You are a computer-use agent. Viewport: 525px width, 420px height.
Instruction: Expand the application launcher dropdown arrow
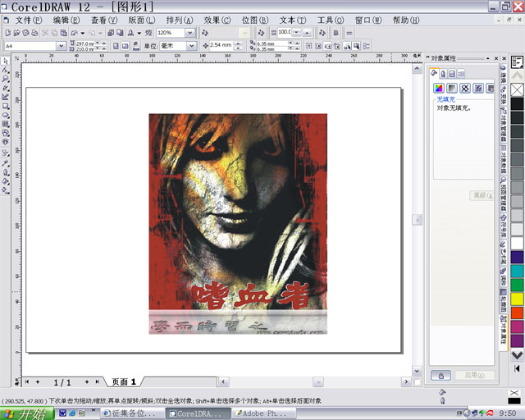tap(139, 33)
